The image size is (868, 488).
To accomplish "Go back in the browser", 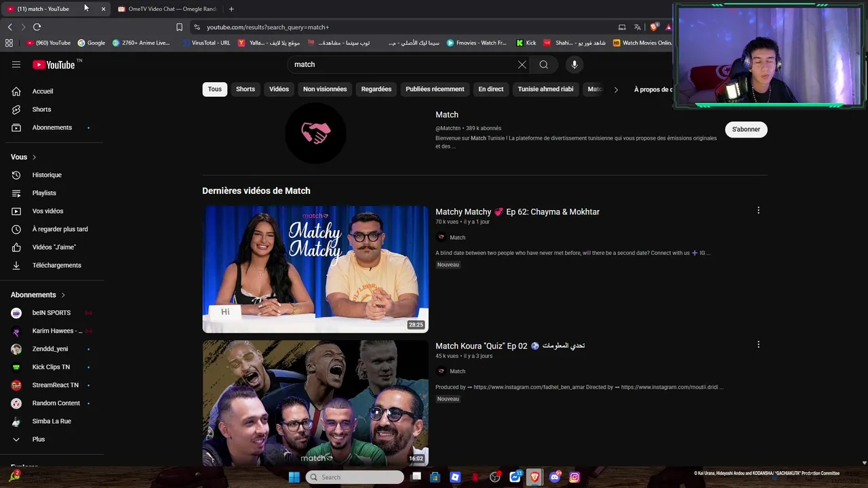I will [x=9, y=27].
